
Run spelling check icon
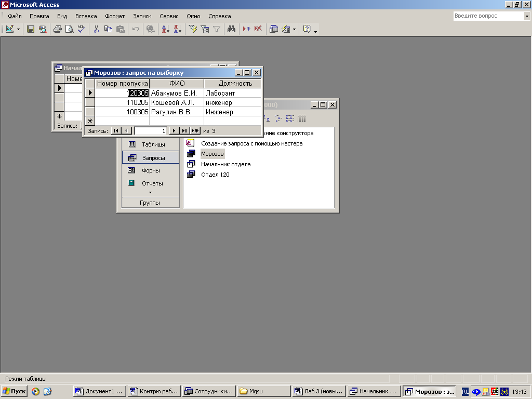[81, 29]
